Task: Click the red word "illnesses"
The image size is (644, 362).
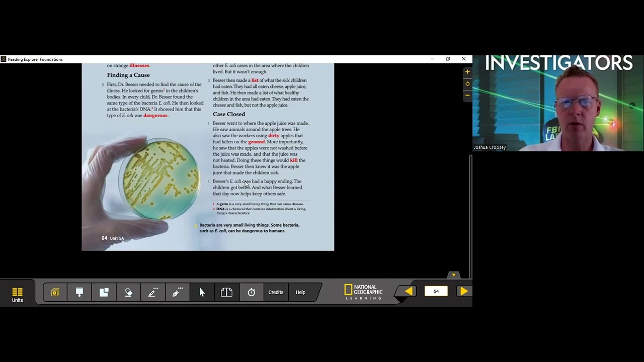Action: (139, 65)
